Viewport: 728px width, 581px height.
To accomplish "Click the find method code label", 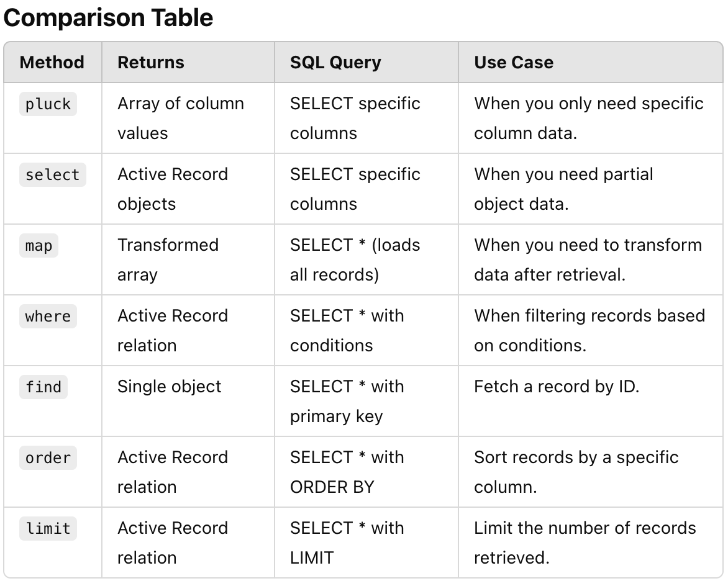I will 43,387.
